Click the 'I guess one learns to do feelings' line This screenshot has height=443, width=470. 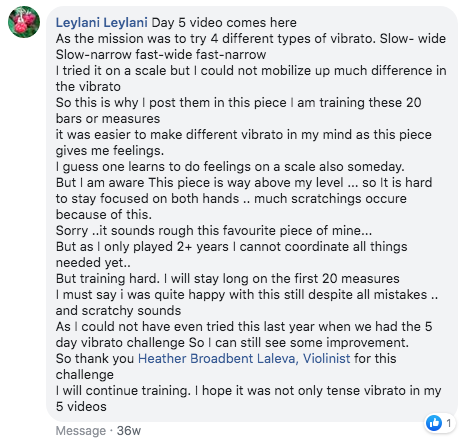click(x=230, y=167)
